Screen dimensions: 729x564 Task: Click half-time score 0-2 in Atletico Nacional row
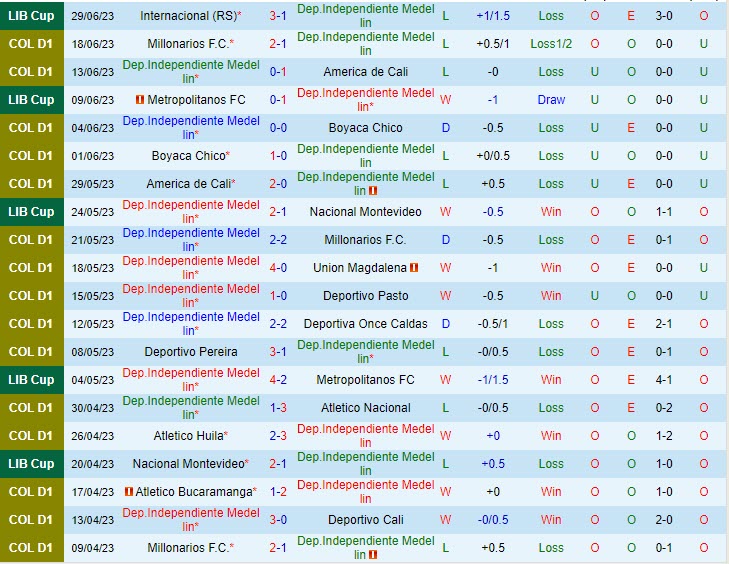tap(664, 408)
